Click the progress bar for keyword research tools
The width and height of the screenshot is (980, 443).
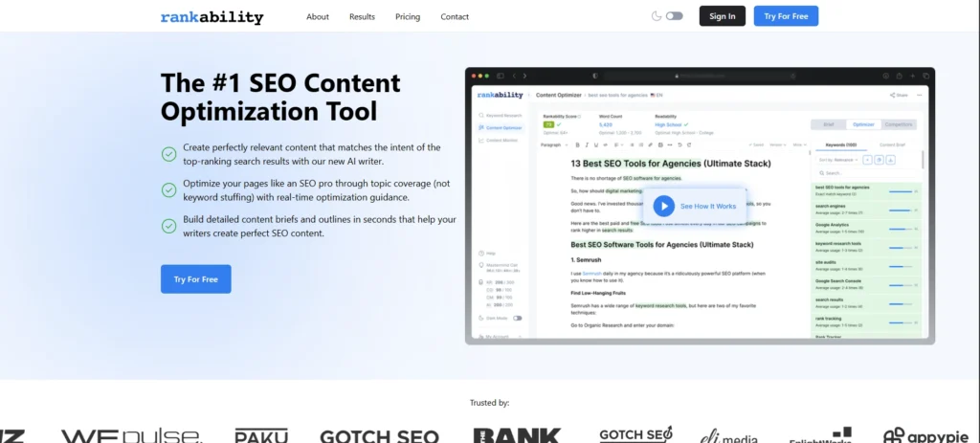coord(901,248)
